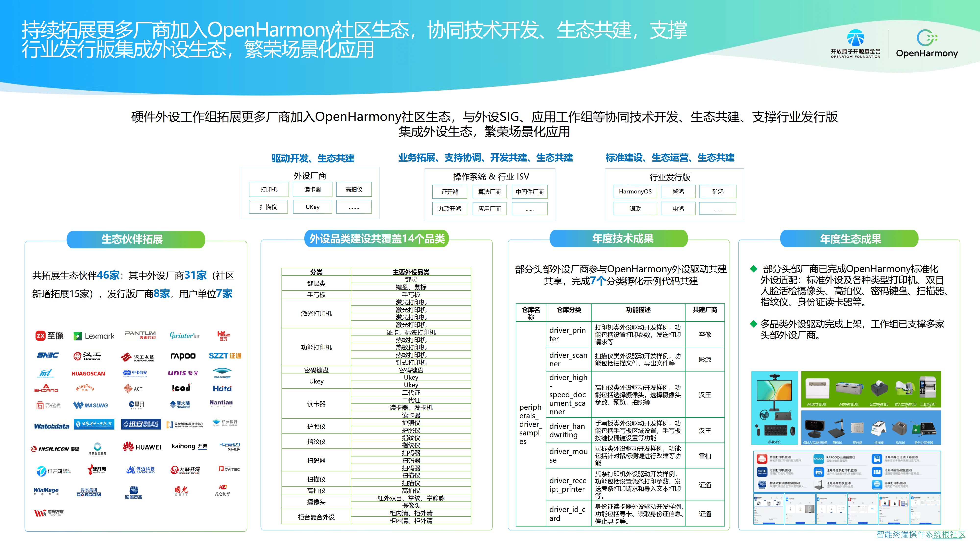This screenshot has width=980, height=551.
Task: Click the UNIS 紫光 logo
Action: click(183, 373)
